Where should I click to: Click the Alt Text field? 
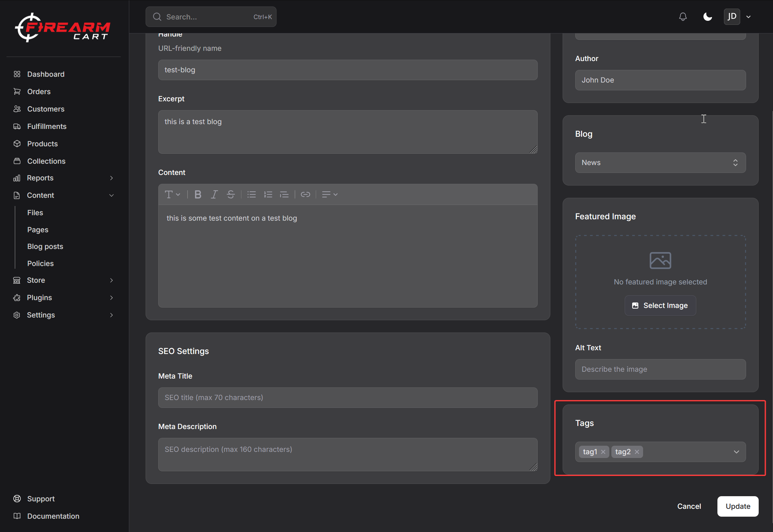[660, 369]
